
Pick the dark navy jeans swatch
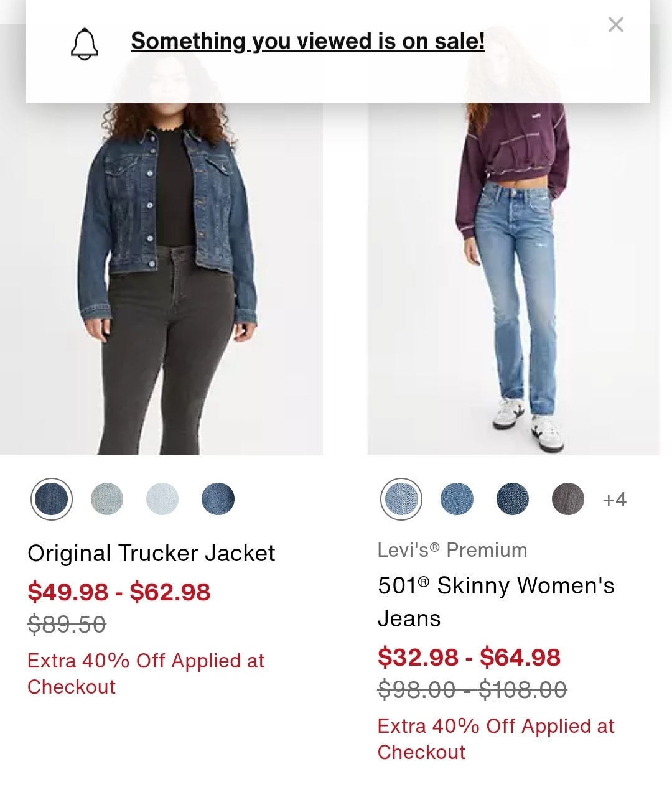coord(512,499)
